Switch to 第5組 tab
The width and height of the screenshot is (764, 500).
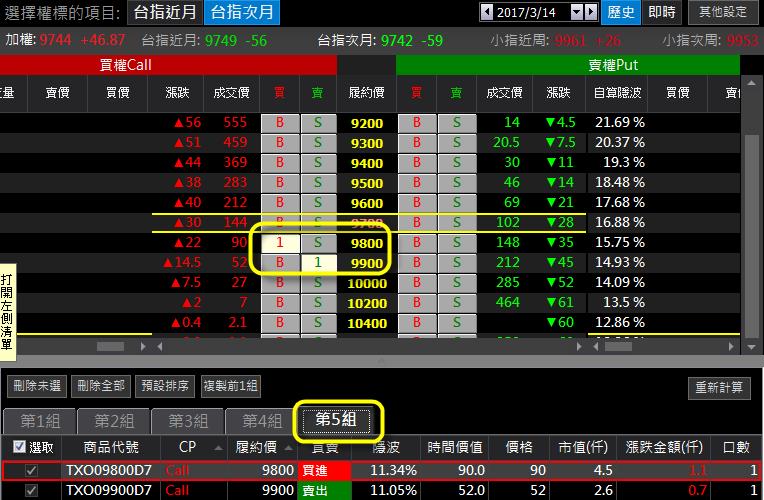(x=336, y=420)
